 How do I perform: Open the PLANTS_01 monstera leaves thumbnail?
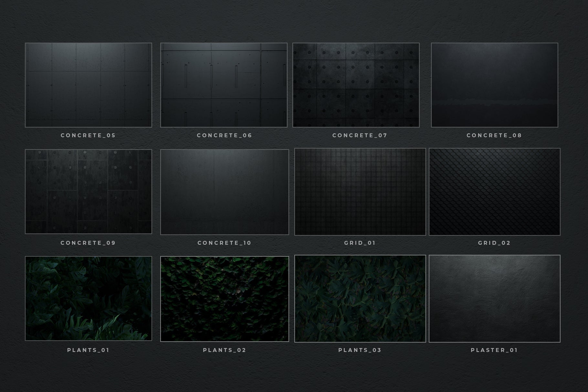pyautogui.click(x=88, y=298)
